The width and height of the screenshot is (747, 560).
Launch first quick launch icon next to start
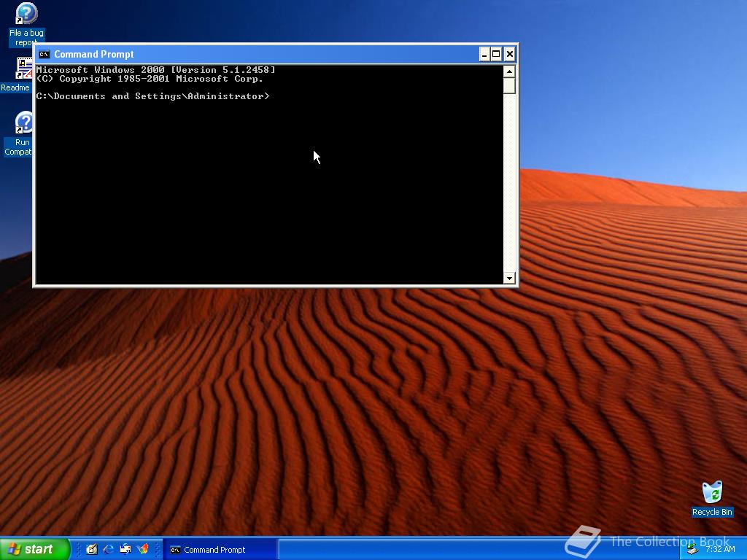point(91,550)
